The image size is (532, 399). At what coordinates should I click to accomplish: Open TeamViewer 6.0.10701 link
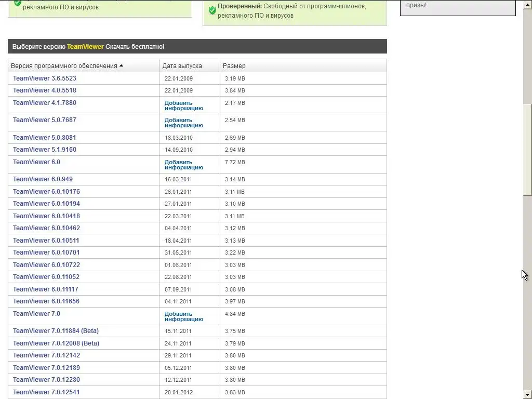click(46, 252)
